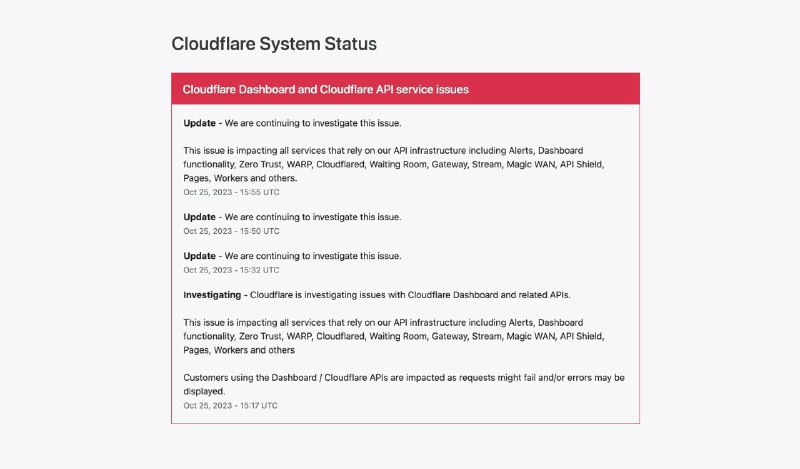This screenshot has width=800, height=469.
Task: Click the "Oct 25, 2023 - 15:17 UTC" timestamp
Action: [x=231, y=405]
